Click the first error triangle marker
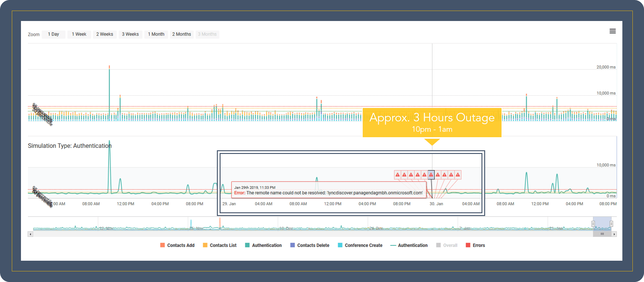Image resolution: width=644 pixels, height=282 pixels. [x=397, y=175]
